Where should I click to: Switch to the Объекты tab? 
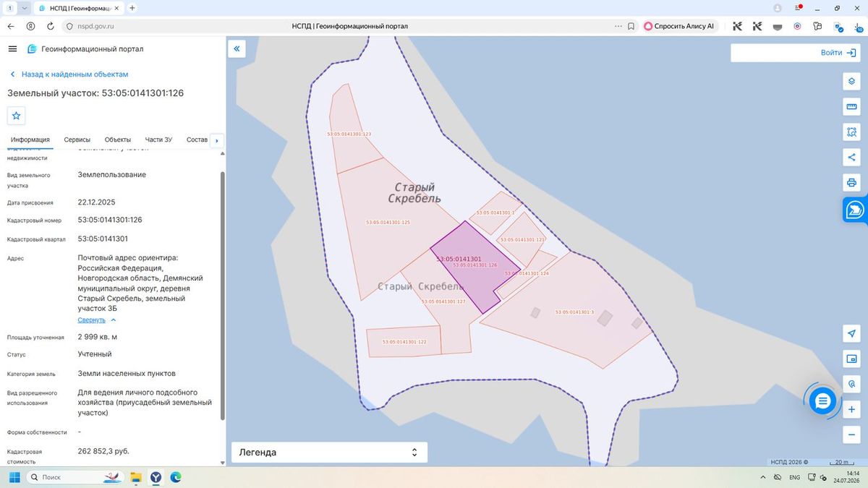[118, 140]
